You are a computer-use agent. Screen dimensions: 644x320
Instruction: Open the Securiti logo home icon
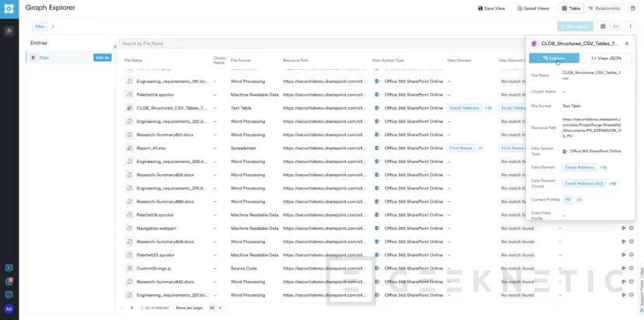(x=9, y=9)
